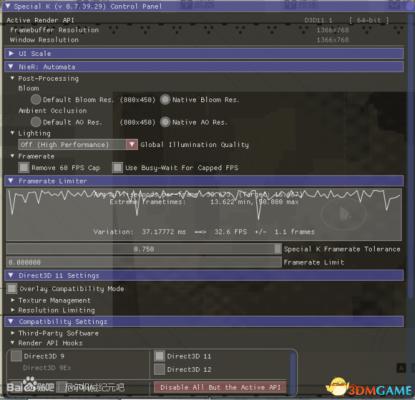Expand the UI Scale section
415x400 pixels.
204,53
